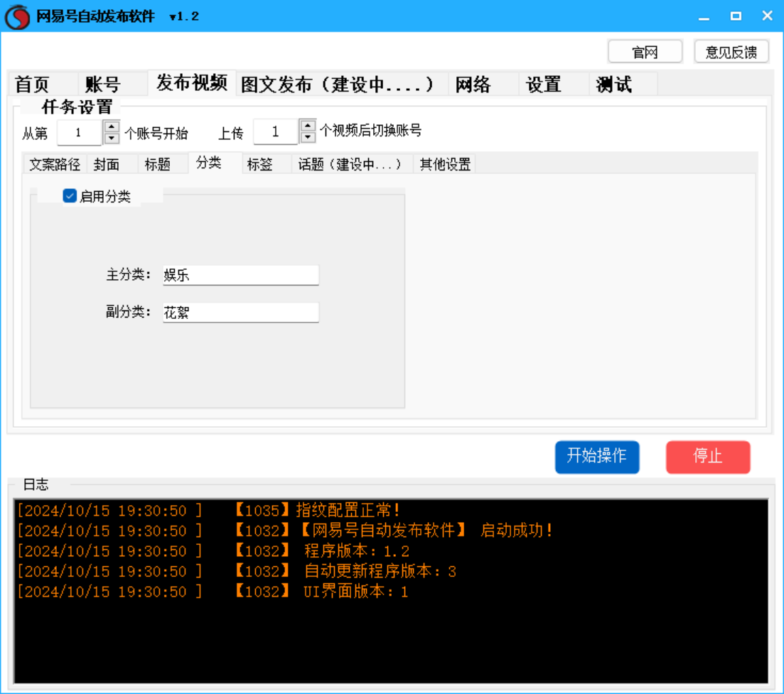Image resolution: width=784 pixels, height=694 pixels.
Task: Maximize the application window
Action: 736,16
